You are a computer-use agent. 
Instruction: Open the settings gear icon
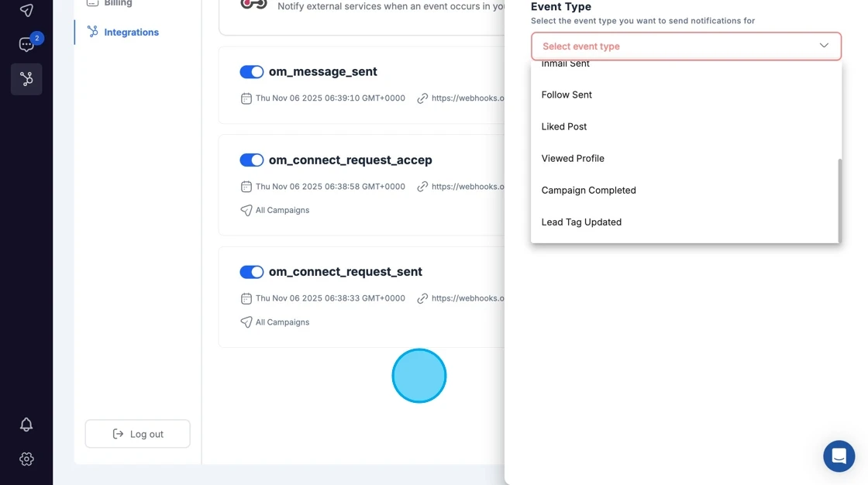click(x=26, y=459)
